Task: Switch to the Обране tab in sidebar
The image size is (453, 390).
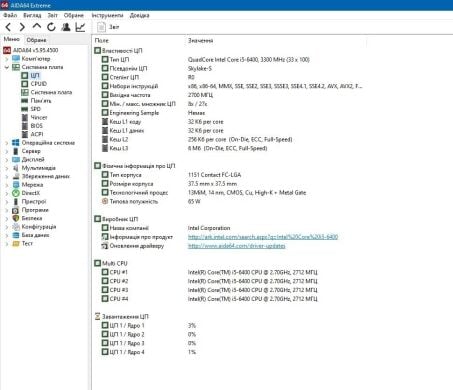Action: (36, 40)
